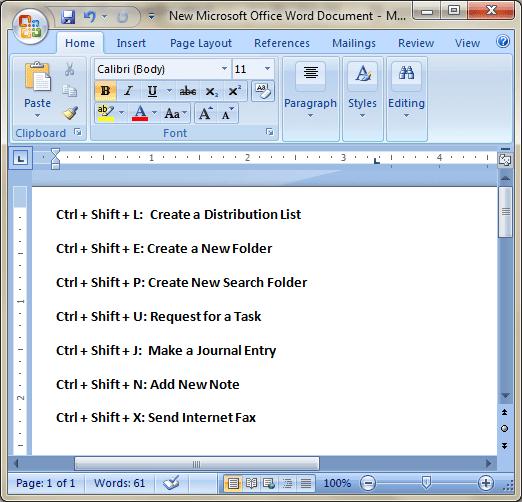Open the font size dropdown
Viewport: 522px width, 502px height.
[x=267, y=69]
